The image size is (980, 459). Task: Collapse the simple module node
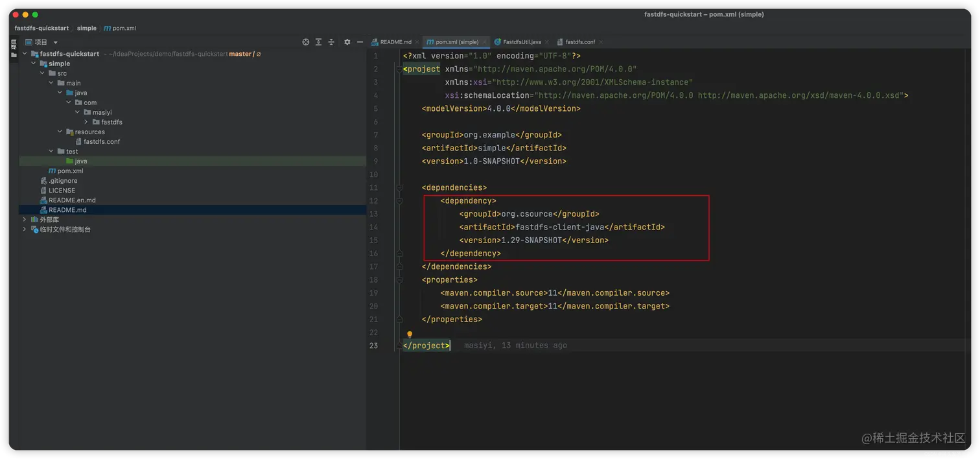point(34,64)
